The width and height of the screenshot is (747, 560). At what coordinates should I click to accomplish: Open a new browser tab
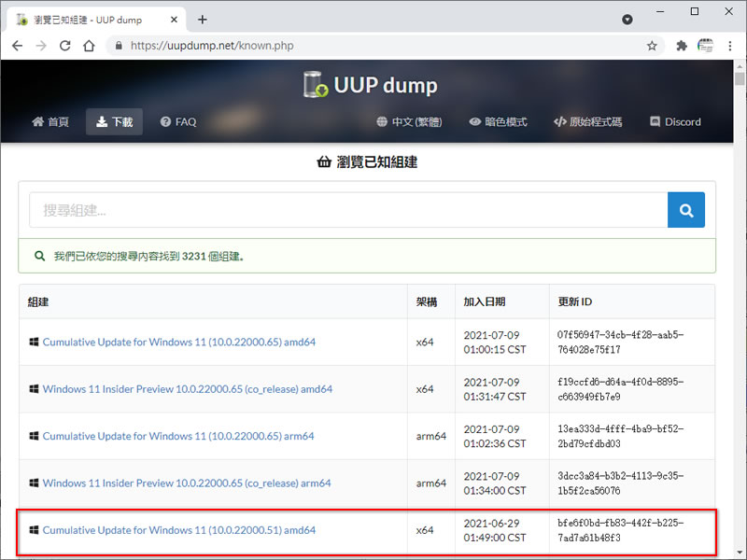203,20
